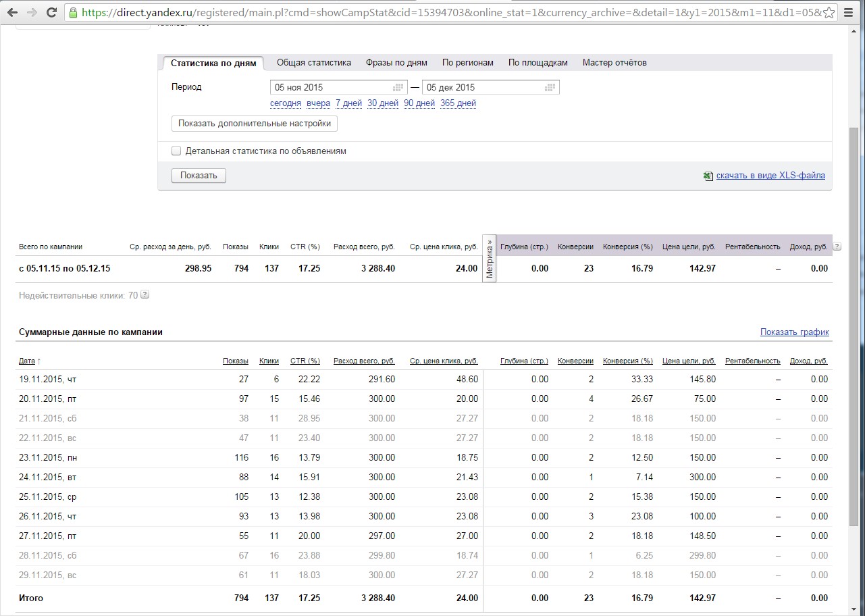
Task: Click the XLS file icon
Action: 708,176
